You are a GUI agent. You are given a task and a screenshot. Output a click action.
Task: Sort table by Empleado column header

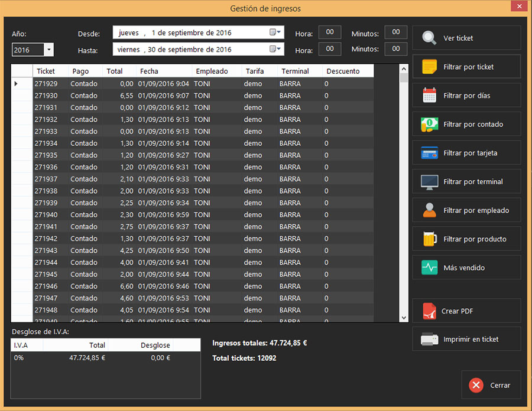click(217, 71)
